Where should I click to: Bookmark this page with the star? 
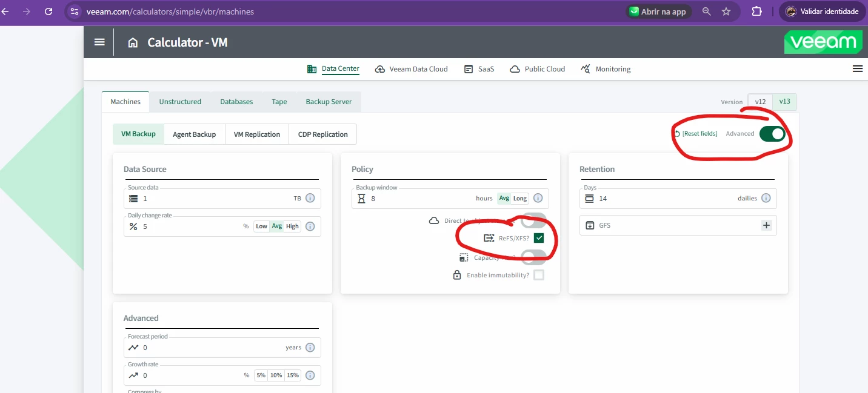[726, 12]
